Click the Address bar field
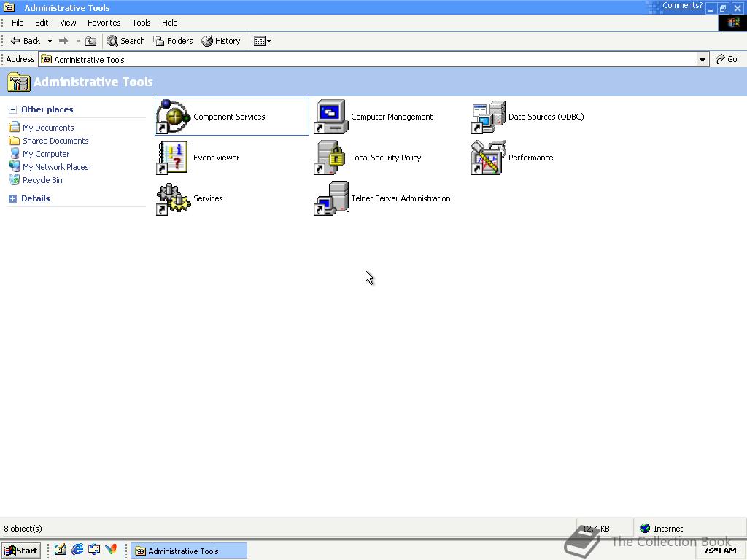This screenshot has height=560, width=747. pyautogui.click(x=374, y=60)
